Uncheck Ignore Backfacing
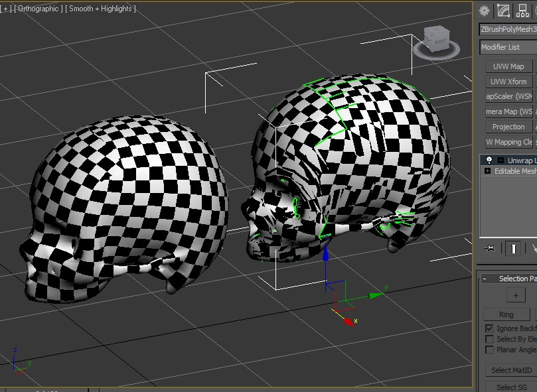This screenshot has height=392, width=537. pos(489,328)
